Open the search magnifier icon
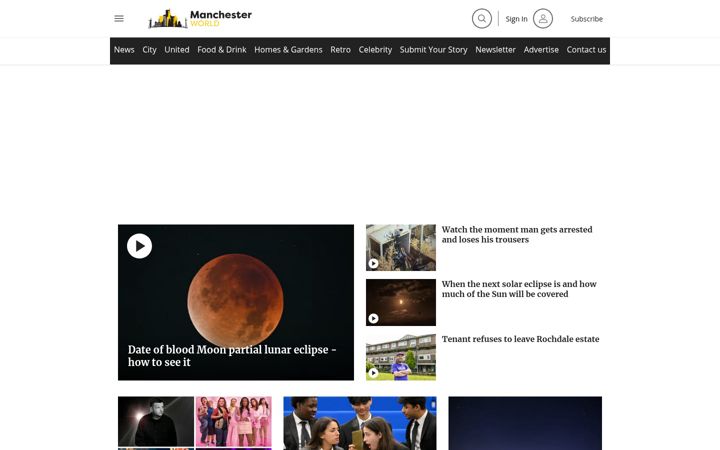The height and width of the screenshot is (450, 720). click(482, 19)
